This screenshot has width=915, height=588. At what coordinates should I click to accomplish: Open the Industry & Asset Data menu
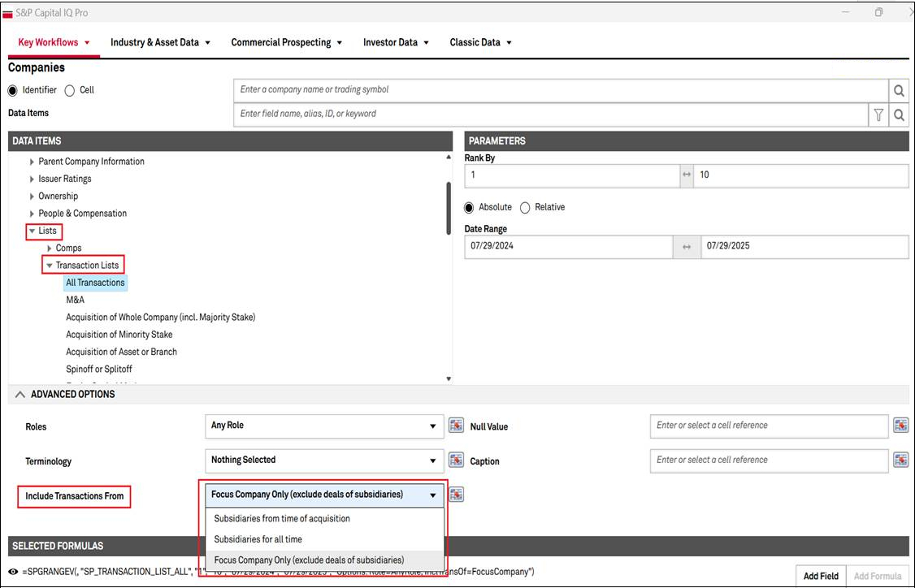tap(160, 42)
